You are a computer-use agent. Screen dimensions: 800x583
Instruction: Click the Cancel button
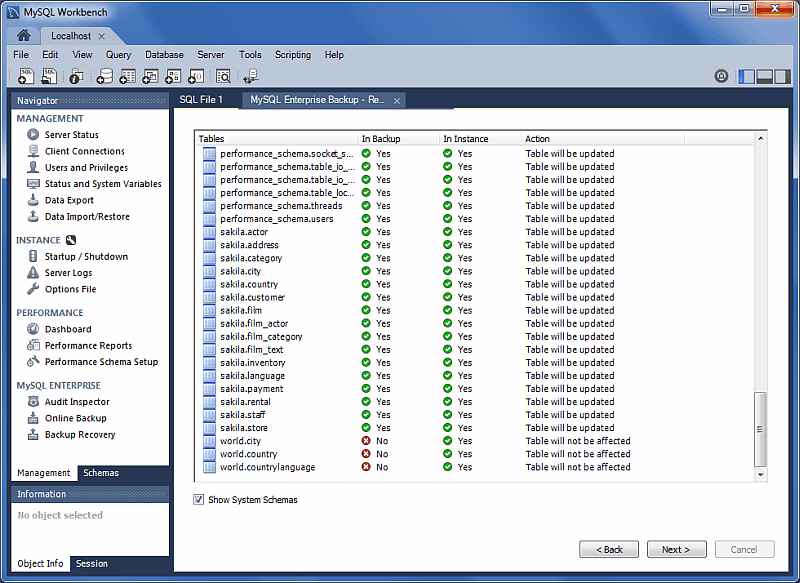[744, 549]
